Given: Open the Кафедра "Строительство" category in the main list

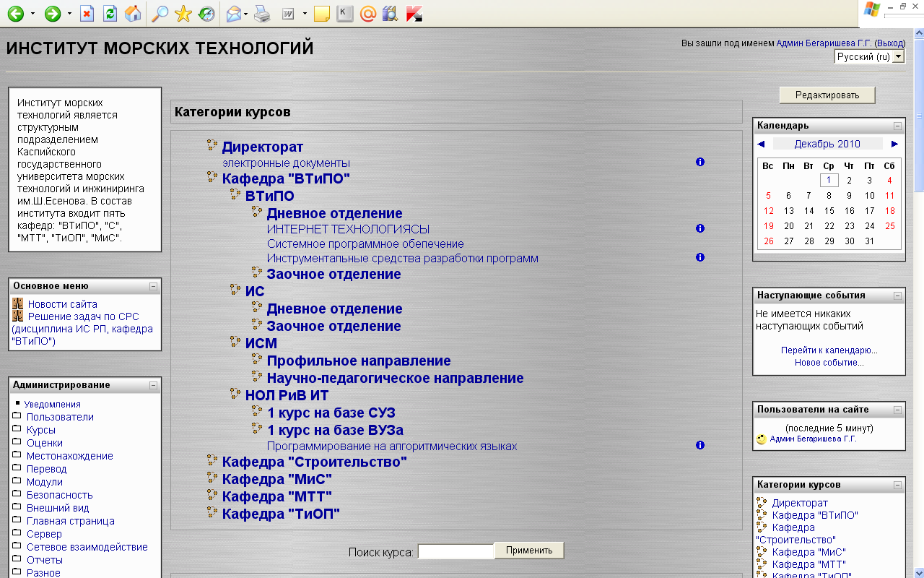Looking at the screenshot, I should [x=315, y=462].
